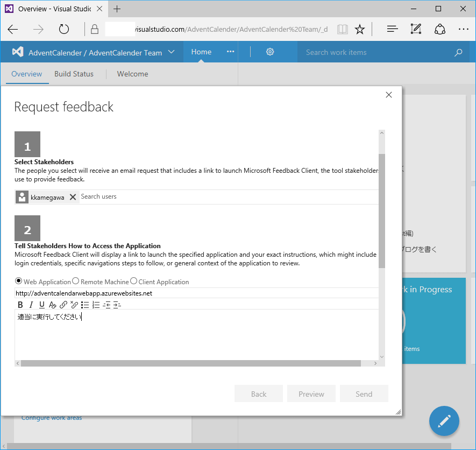This screenshot has width=476, height=450.
Task: Apply Italic formatting in the editor toolbar
Action: (31, 305)
